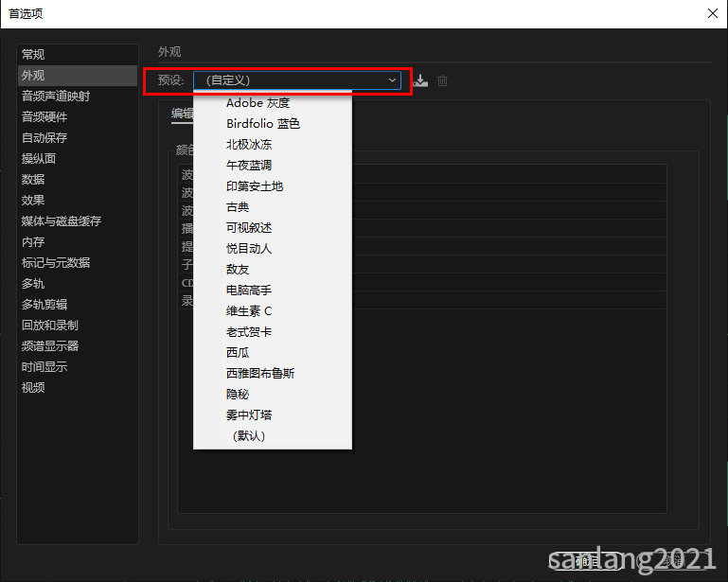Apply the 维生素 C preset
Screen dimensions: 728x582
coord(273,311)
